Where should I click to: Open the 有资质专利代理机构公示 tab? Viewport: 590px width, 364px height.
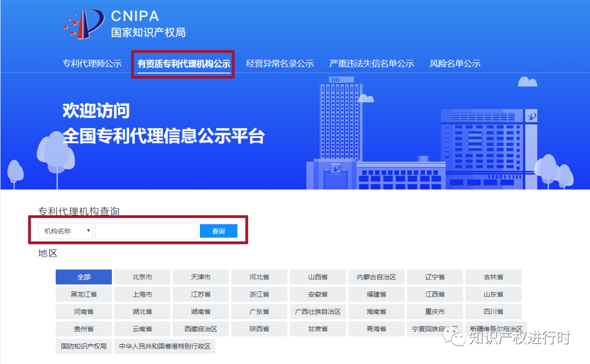[182, 63]
